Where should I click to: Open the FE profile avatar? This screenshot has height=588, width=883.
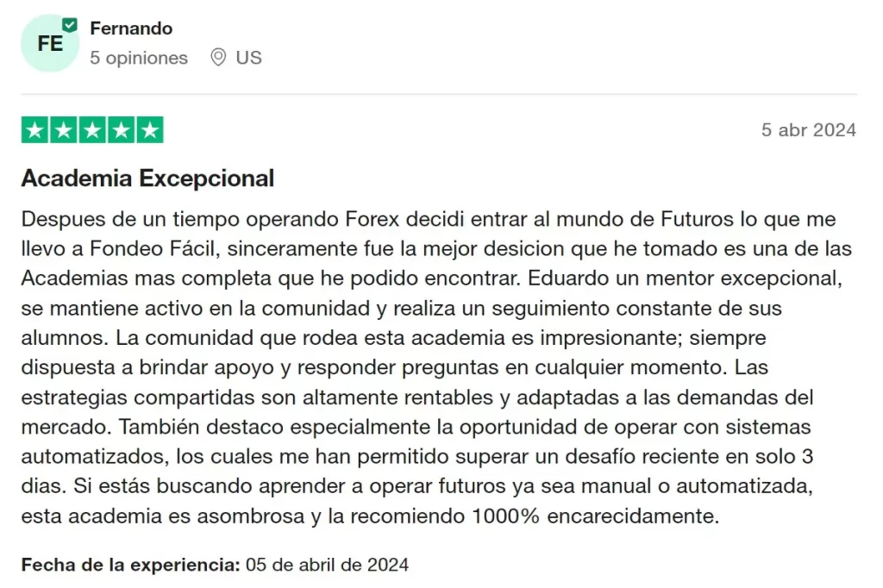click(x=50, y=43)
